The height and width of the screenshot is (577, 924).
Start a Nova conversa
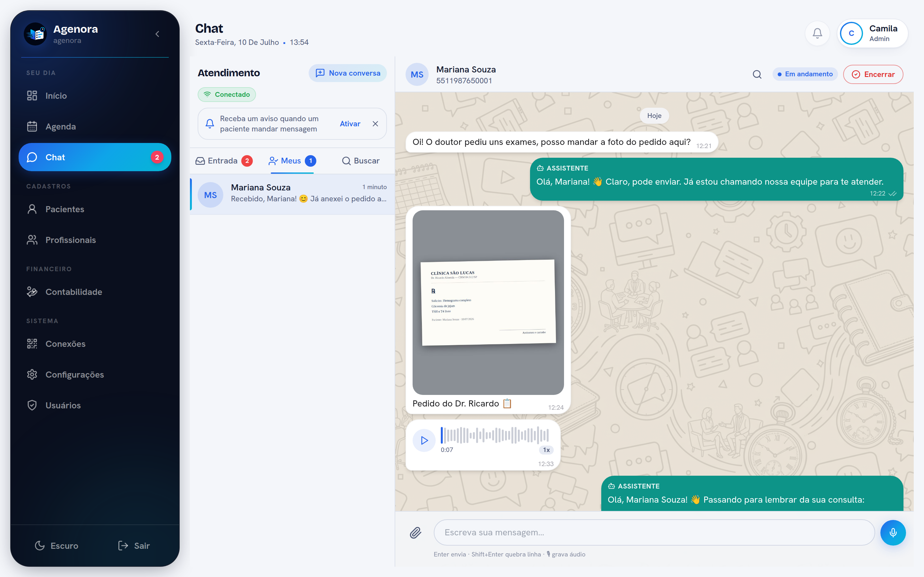(x=347, y=73)
